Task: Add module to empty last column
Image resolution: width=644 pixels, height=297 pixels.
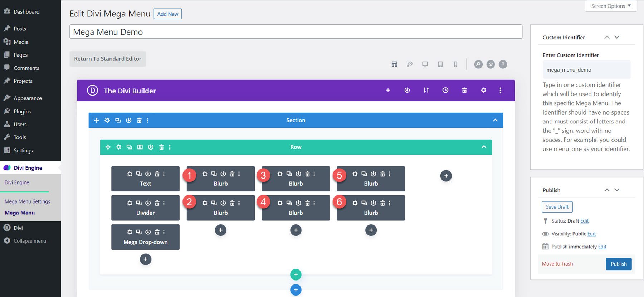Action: (446, 176)
